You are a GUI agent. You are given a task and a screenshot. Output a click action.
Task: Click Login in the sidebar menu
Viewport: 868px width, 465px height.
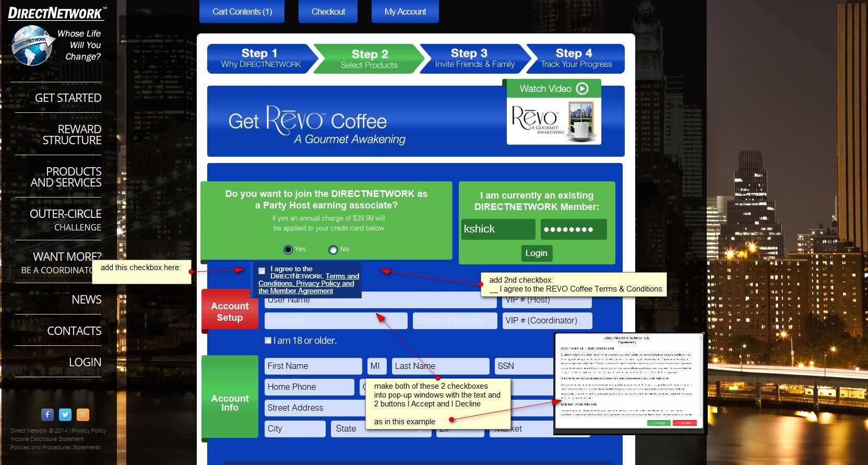click(x=85, y=362)
